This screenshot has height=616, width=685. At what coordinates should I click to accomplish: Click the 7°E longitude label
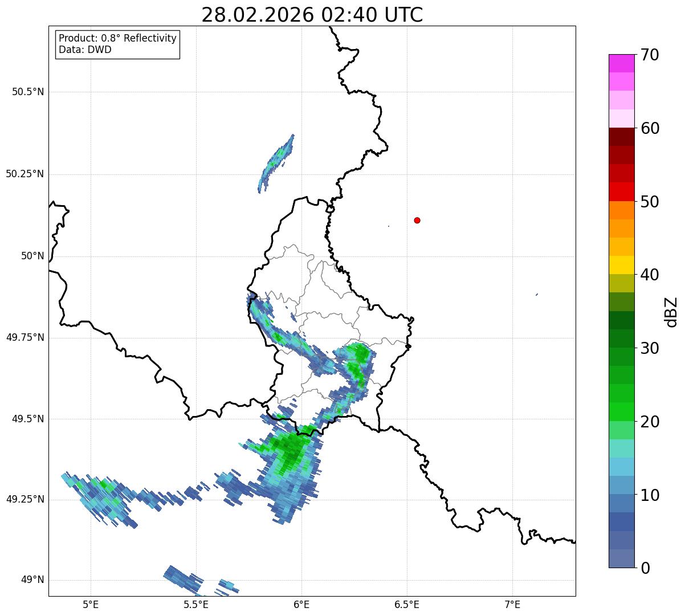click(512, 604)
